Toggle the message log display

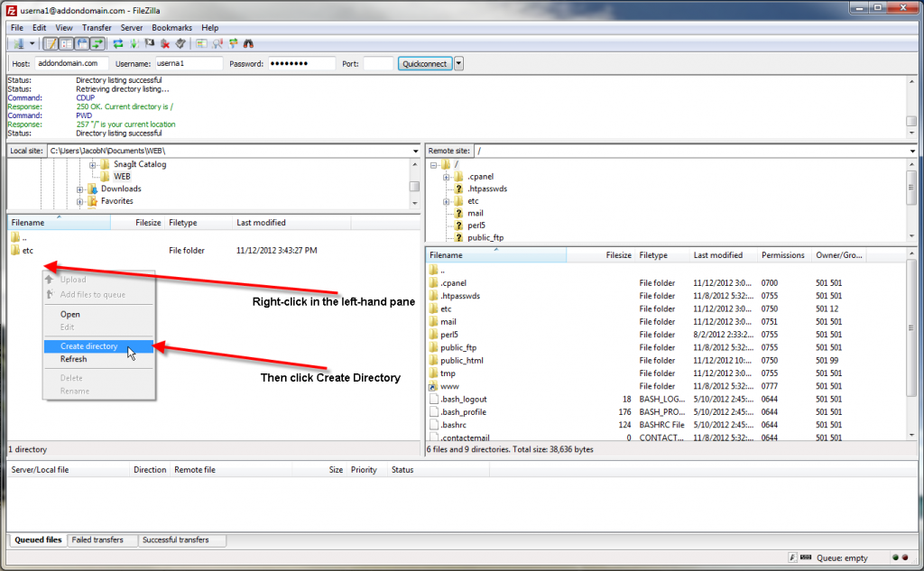coord(51,43)
